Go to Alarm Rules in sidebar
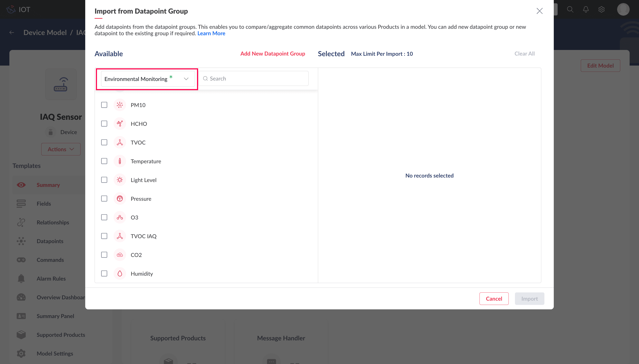639x364 pixels. (x=51, y=279)
